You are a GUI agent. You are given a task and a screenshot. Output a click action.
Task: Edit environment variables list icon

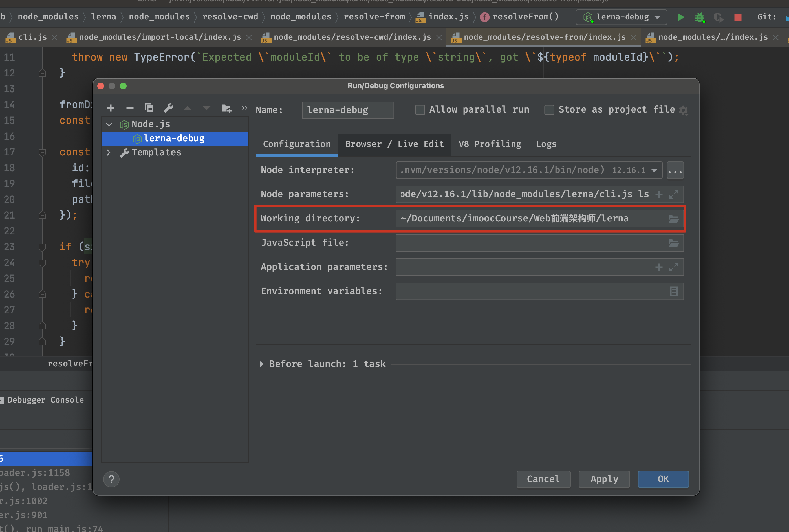coord(674,291)
